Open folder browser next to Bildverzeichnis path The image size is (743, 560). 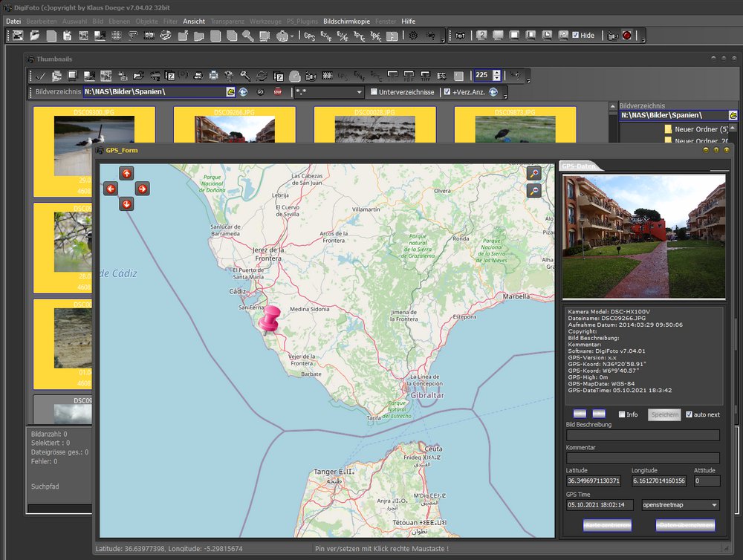231,92
